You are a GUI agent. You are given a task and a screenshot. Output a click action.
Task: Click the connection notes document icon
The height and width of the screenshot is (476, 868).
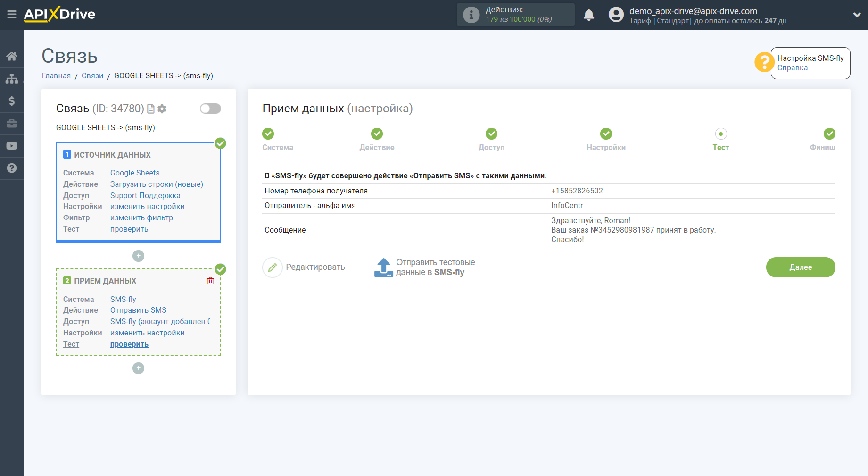point(151,109)
